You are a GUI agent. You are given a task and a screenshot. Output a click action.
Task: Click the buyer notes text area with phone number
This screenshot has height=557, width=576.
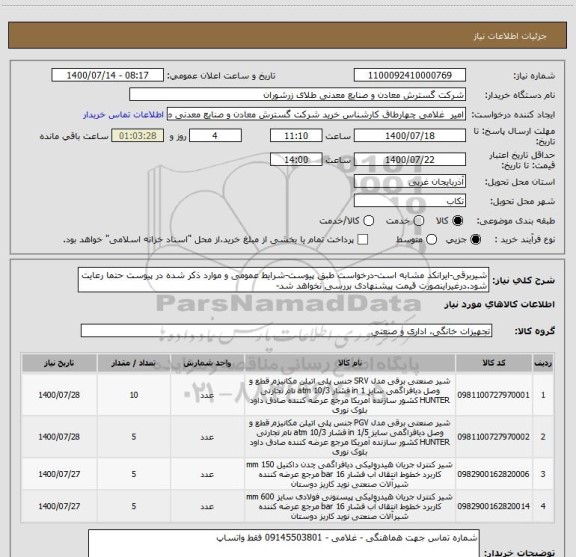click(284, 544)
